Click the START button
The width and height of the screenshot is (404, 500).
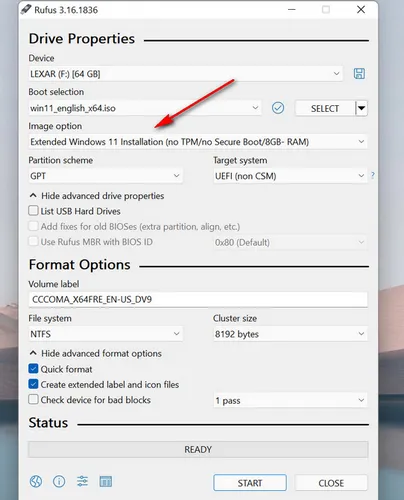(250, 483)
